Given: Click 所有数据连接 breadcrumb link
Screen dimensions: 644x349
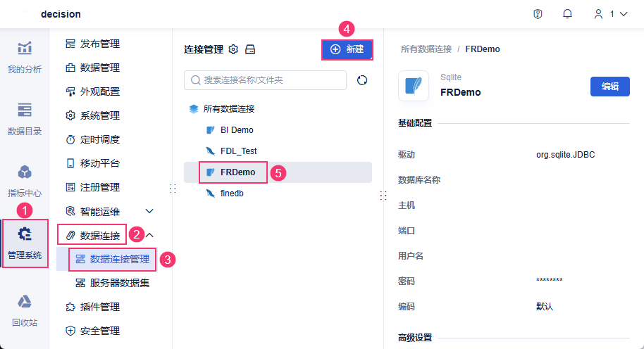Looking at the screenshot, I should [426, 49].
